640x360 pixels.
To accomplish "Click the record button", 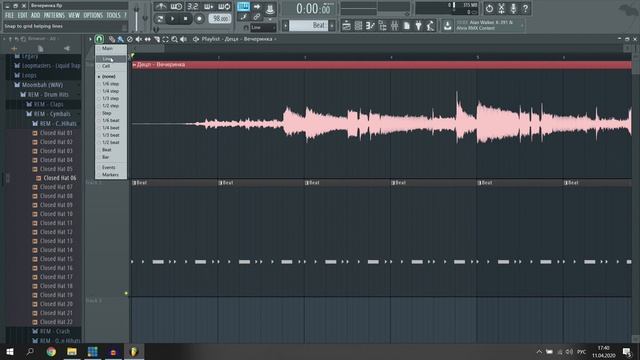I will [199, 19].
